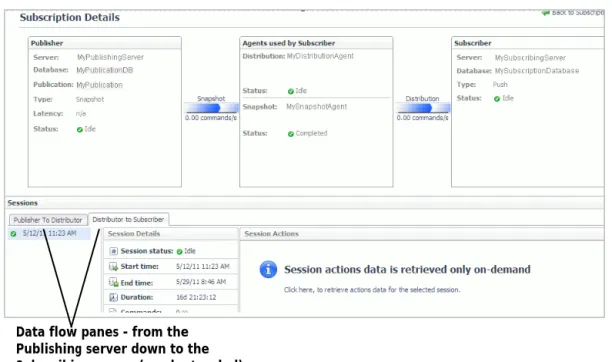
Task: Click the Latency n/a value
Action: tap(81, 114)
